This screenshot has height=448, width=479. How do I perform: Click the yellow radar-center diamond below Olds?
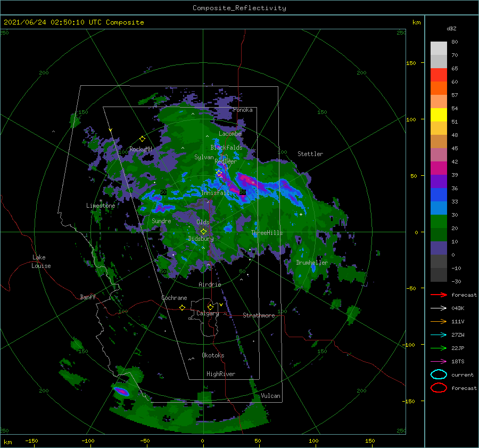click(x=203, y=232)
